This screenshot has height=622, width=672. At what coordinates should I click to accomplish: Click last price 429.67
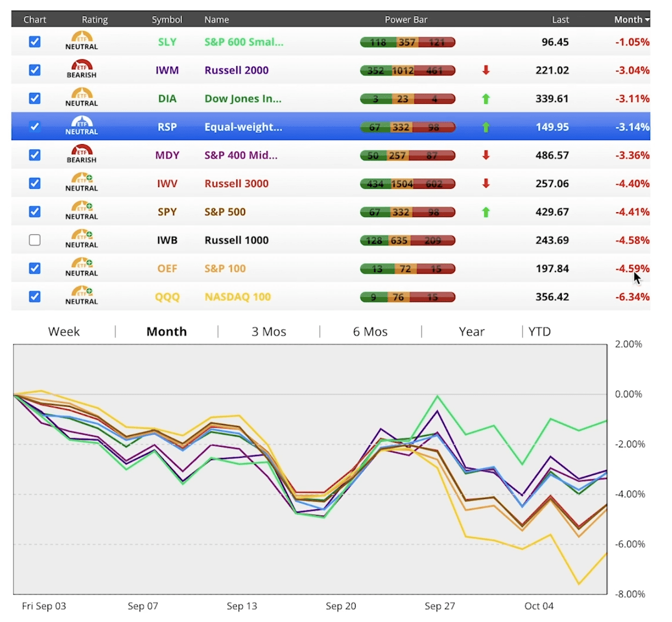(x=552, y=212)
